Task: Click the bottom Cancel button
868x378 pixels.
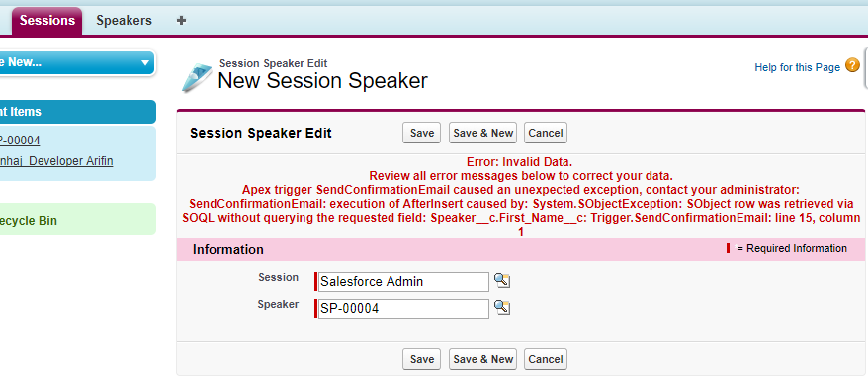Action: 546,359
